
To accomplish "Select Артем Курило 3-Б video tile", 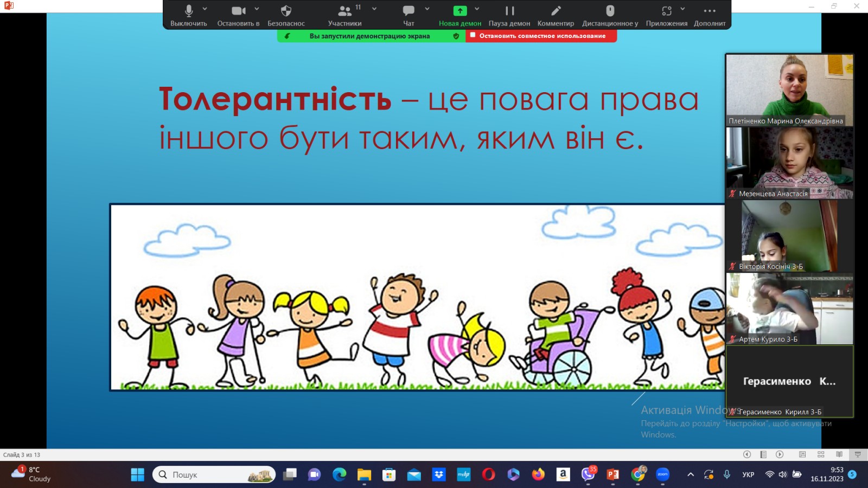I will (789, 309).
